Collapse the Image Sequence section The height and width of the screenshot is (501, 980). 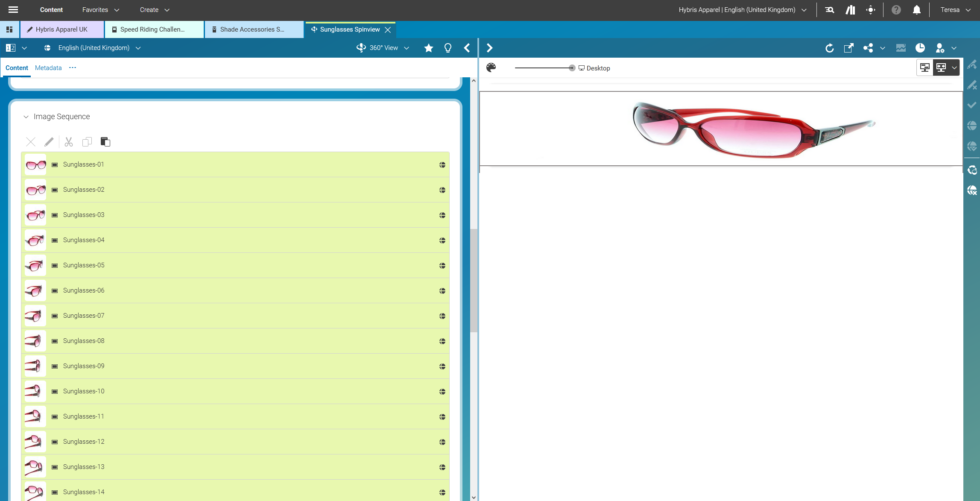pos(26,117)
